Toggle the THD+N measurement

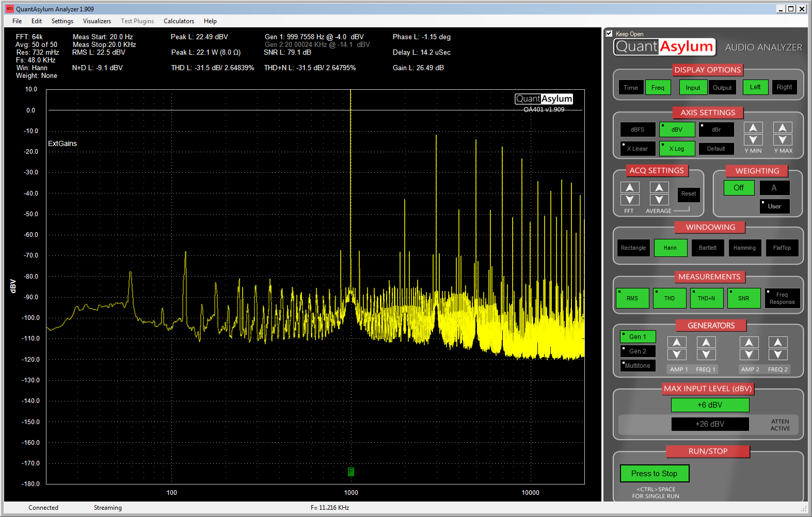tap(707, 298)
